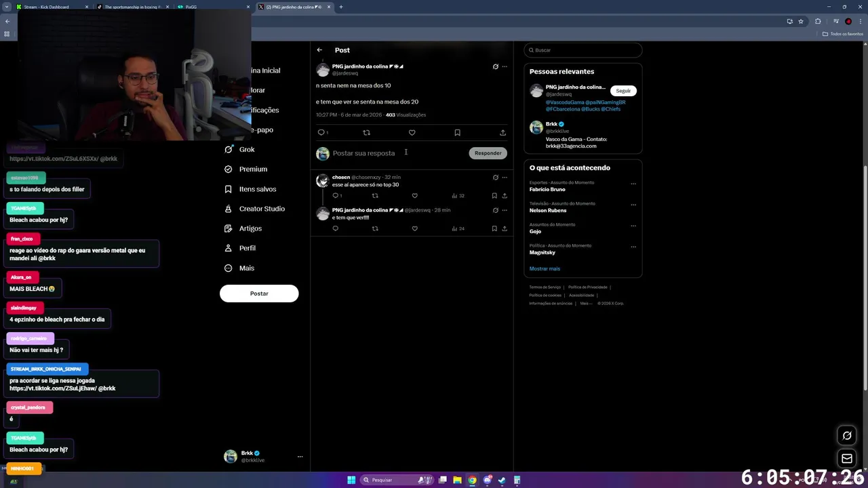Bookmark this page with the star icon

[801, 22]
